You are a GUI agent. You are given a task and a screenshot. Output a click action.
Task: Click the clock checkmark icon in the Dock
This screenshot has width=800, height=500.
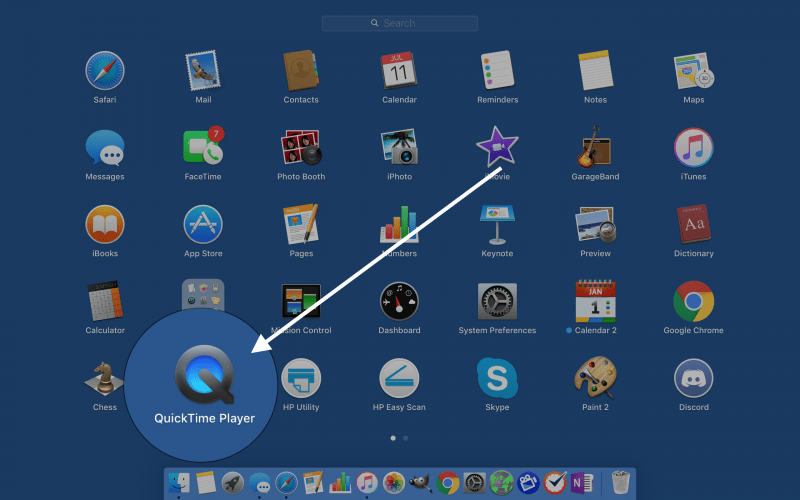(555, 482)
